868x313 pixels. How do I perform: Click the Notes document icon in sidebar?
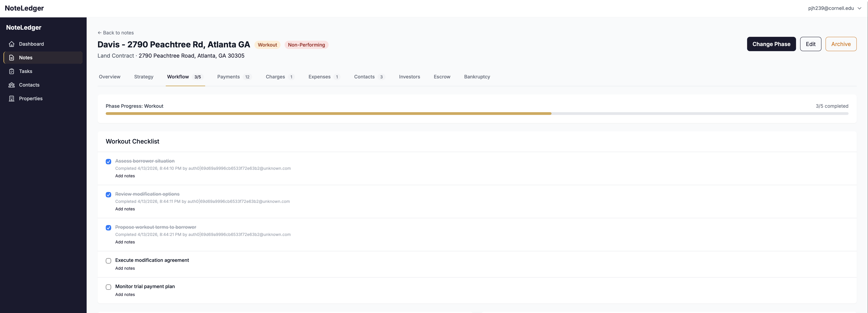12,58
